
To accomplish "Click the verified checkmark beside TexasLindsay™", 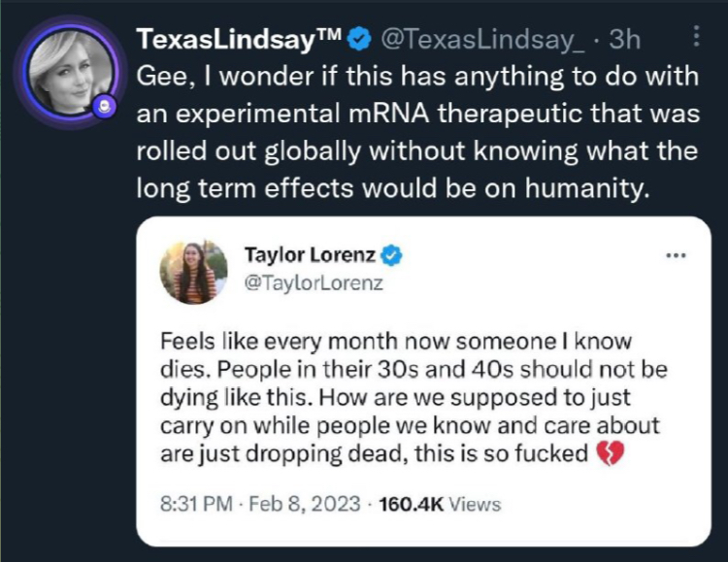I will point(357,40).
